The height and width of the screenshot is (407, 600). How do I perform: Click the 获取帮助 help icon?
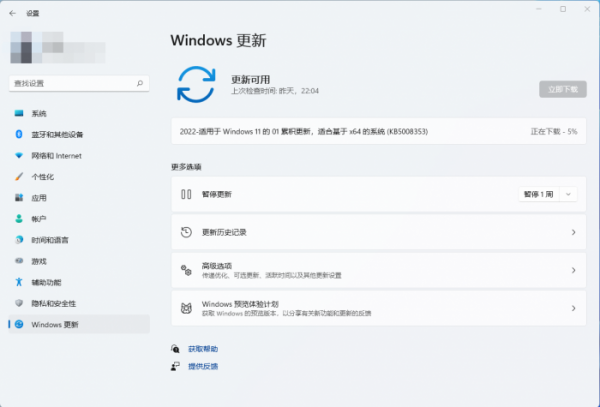(175, 348)
